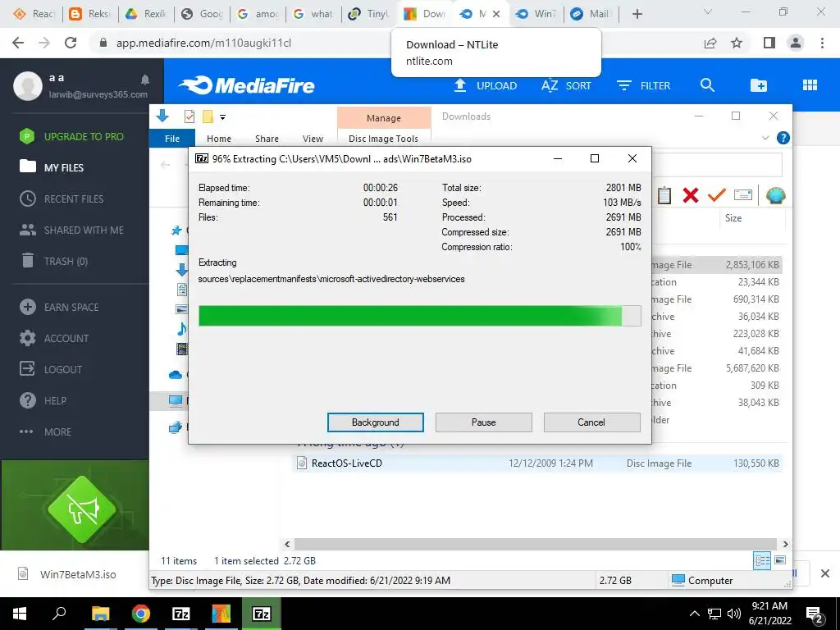This screenshot has height=630, width=840.
Task: Open Explorer Help question mark icon
Action: coord(783,138)
